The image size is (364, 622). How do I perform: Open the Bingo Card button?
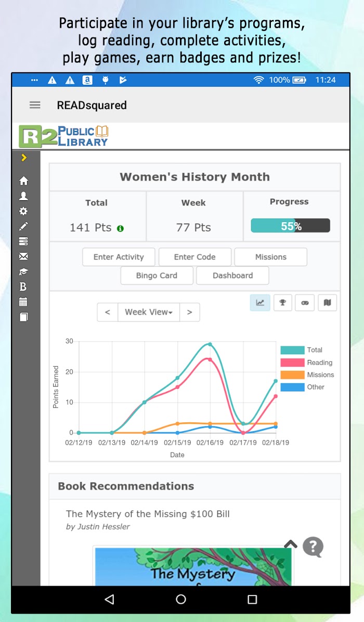click(x=157, y=275)
